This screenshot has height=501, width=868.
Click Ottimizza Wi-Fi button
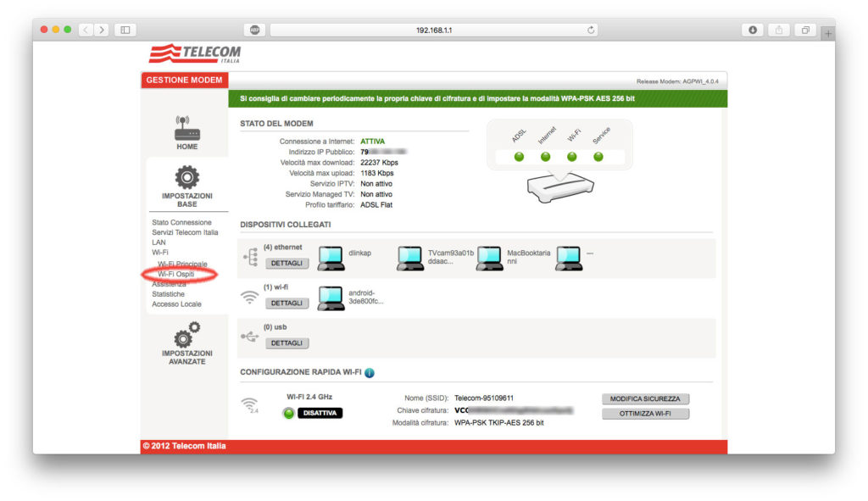(x=645, y=414)
